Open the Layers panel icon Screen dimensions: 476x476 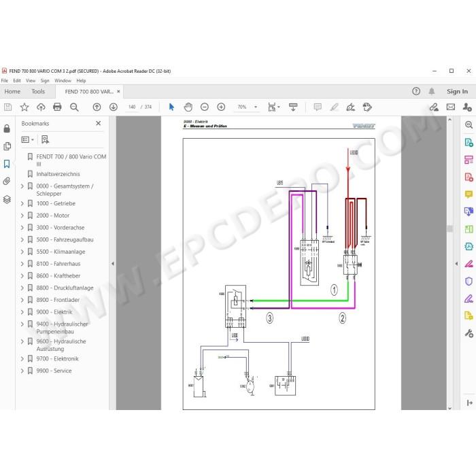[x=7, y=199]
